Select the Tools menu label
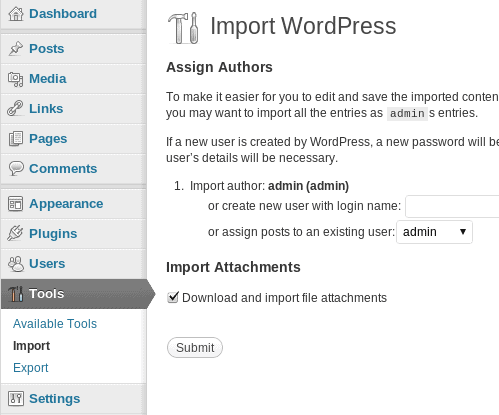This screenshot has width=499, height=415. (47, 294)
